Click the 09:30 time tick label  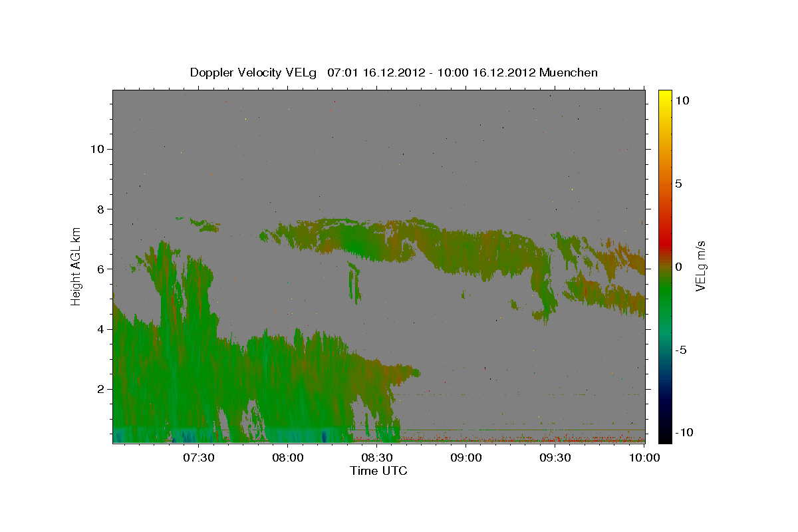[555, 458]
